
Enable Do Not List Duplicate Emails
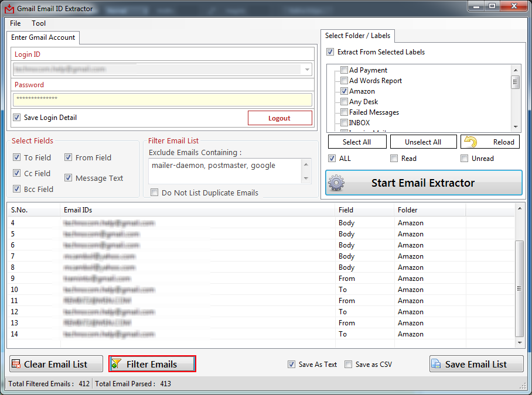click(154, 193)
